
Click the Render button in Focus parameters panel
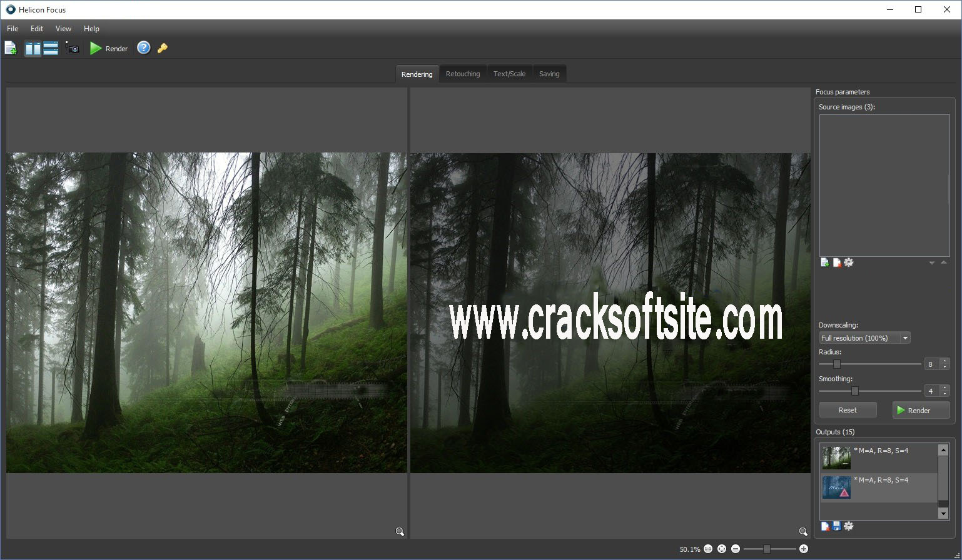[x=921, y=410]
